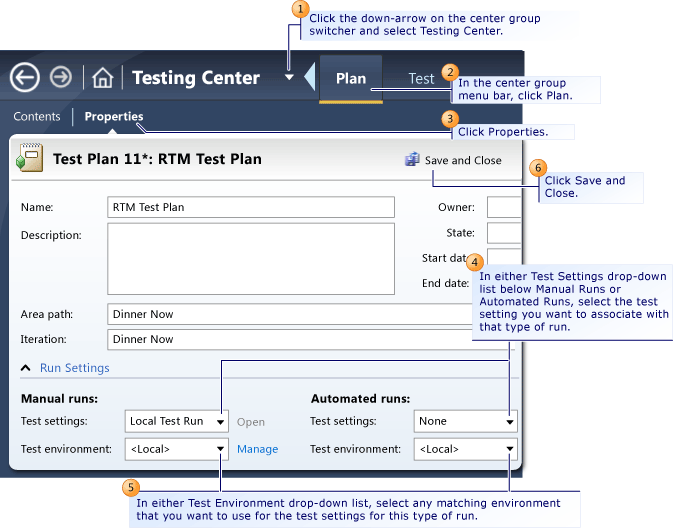Click the Save and Close button
675x528 pixels.
point(453,160)
